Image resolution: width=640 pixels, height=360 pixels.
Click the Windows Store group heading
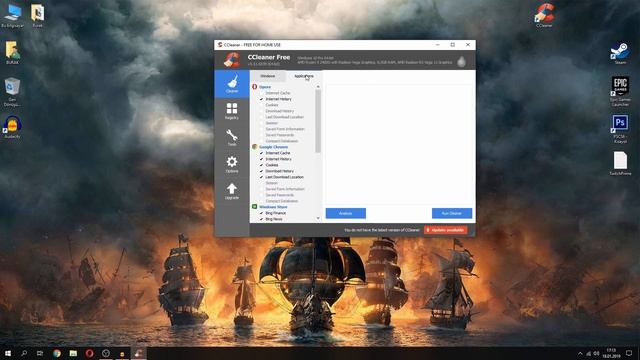point(273,207)
